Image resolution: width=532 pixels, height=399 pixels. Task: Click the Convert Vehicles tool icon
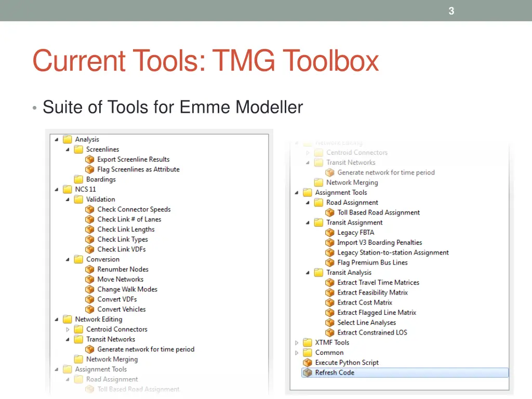pos(89,310)
